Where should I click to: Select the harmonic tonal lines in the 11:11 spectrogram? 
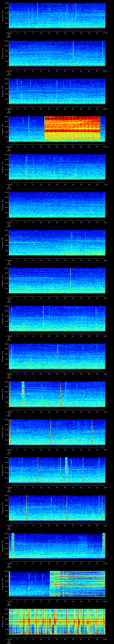(x=80, y=584)
